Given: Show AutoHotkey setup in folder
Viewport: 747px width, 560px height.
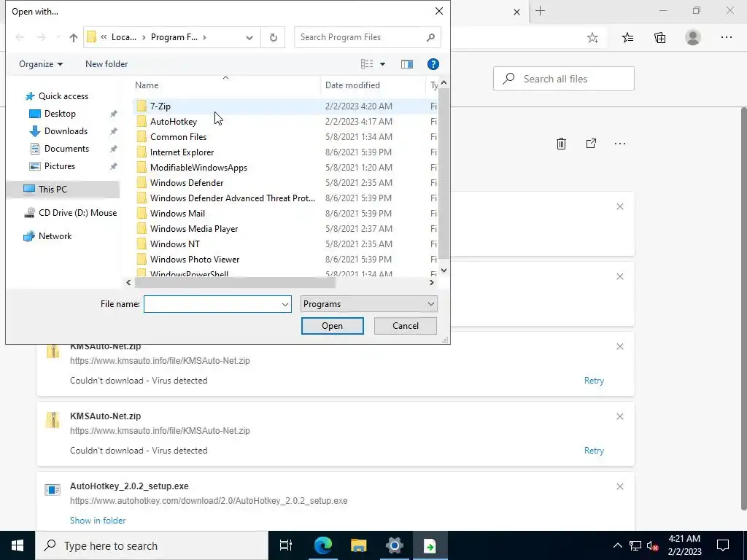Looking at the screenshot, I should (98, 521).
